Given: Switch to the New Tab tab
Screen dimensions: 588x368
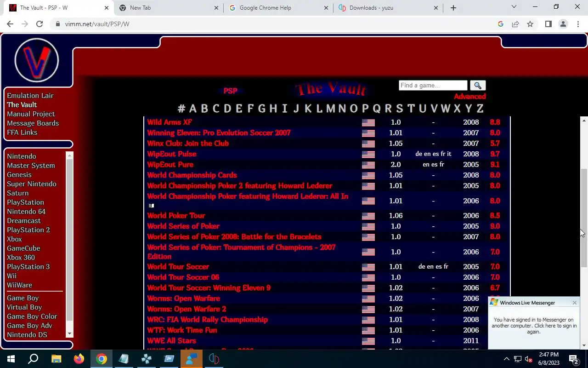Looking at the screenshot, I should 168,8.
